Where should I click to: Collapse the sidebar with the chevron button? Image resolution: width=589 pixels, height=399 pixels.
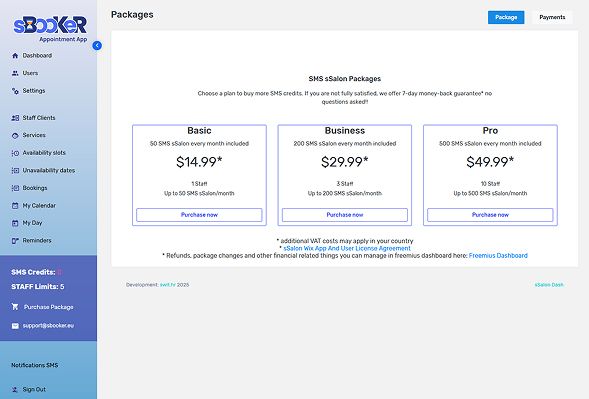click(97, 45)
